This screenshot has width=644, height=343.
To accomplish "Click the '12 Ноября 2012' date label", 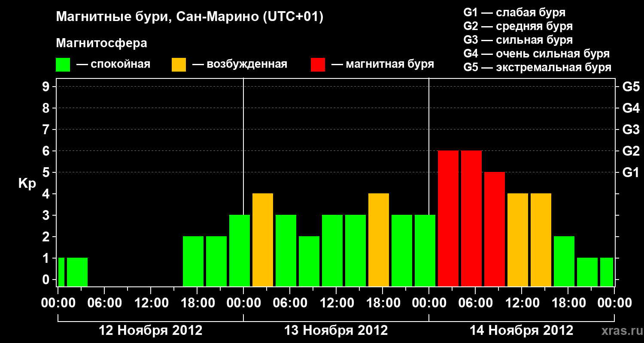I will tap(150, 331).
